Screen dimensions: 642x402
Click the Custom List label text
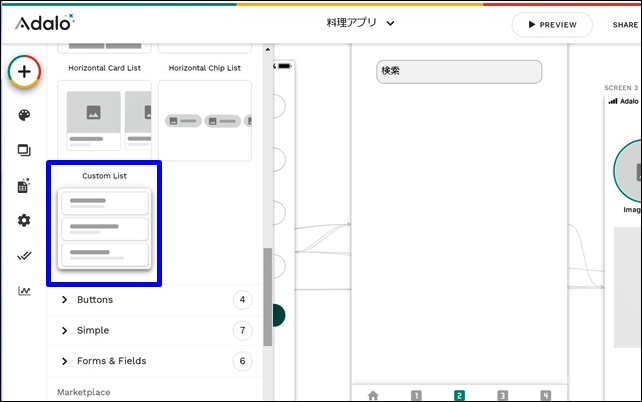click(104, 176)
